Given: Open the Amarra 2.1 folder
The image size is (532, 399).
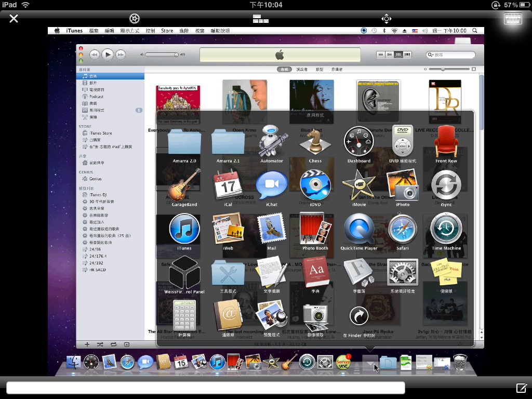Looking at the screenshot, I should coord(228,142).
